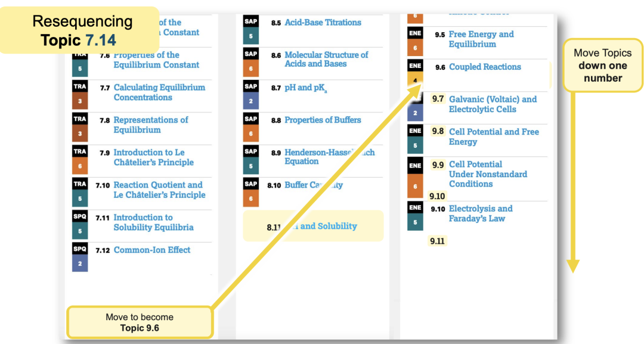Click the TRA 3 badge beside Representations of Equilibrium
644x344 pixels.
80,127
